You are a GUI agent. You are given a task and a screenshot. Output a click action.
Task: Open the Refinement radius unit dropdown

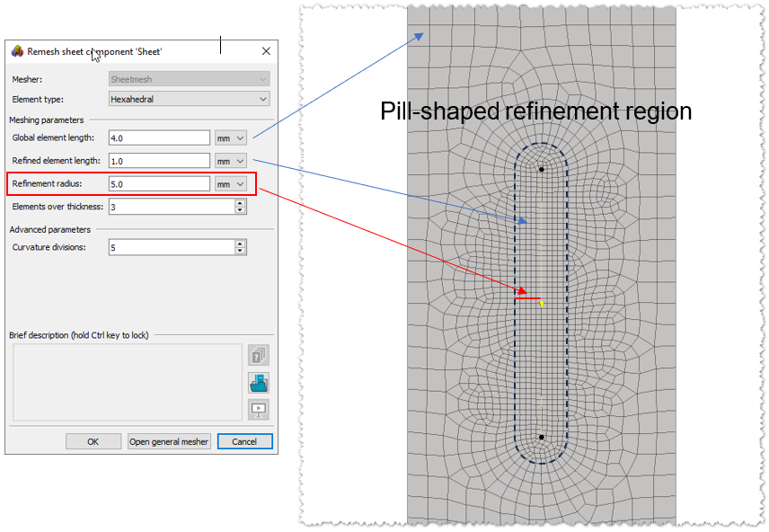click(231, 184)
